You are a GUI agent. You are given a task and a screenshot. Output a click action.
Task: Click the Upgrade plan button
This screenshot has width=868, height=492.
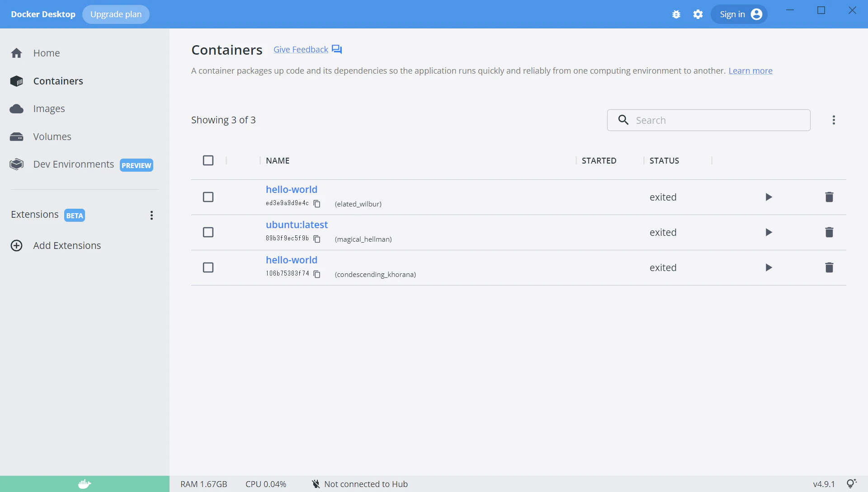[x=116, y=14]
